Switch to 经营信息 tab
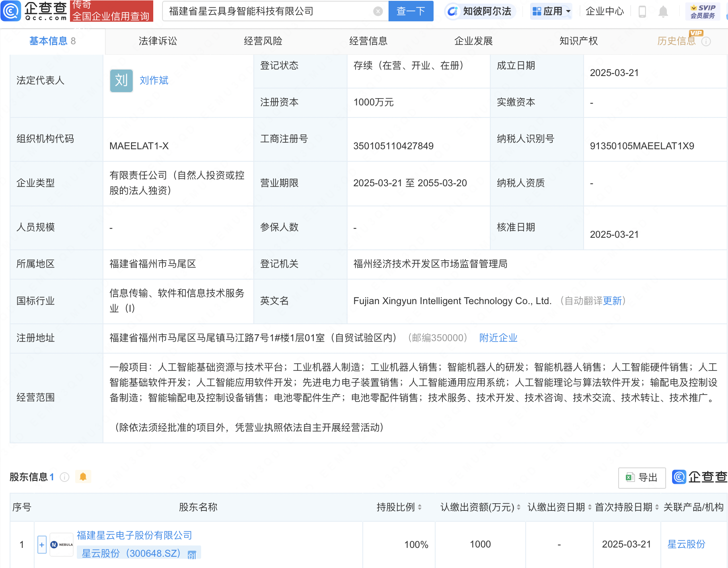728x568 pixels. 368,41
